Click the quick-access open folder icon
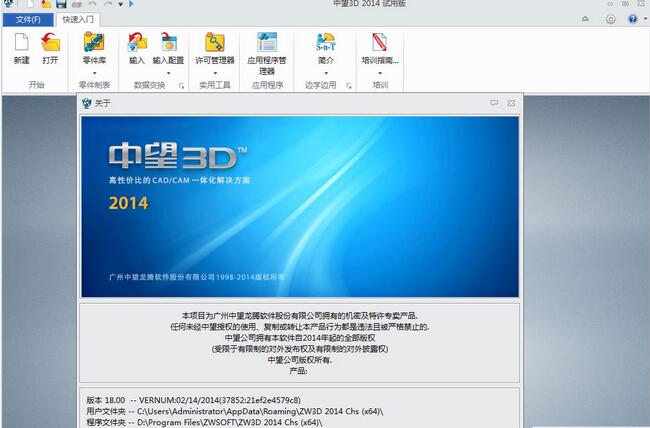 [x=46, y=4]
